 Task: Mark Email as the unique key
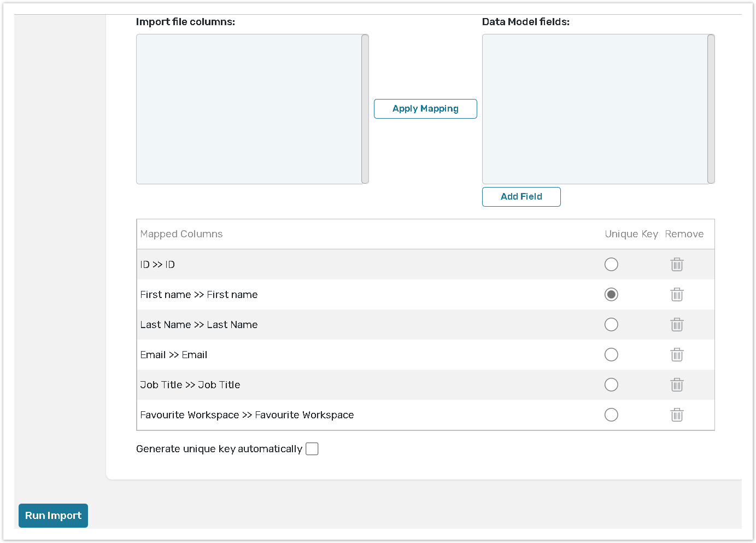[x=611, y=355]
